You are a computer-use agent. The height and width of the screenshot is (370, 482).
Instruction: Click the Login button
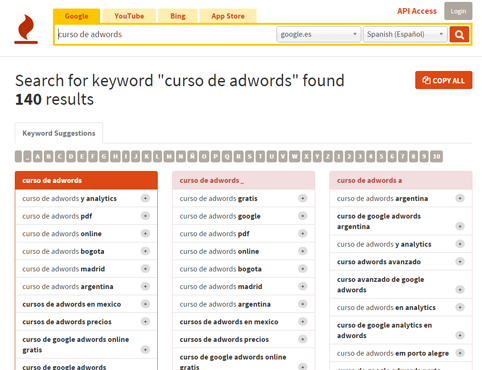[x=458, y=11]
